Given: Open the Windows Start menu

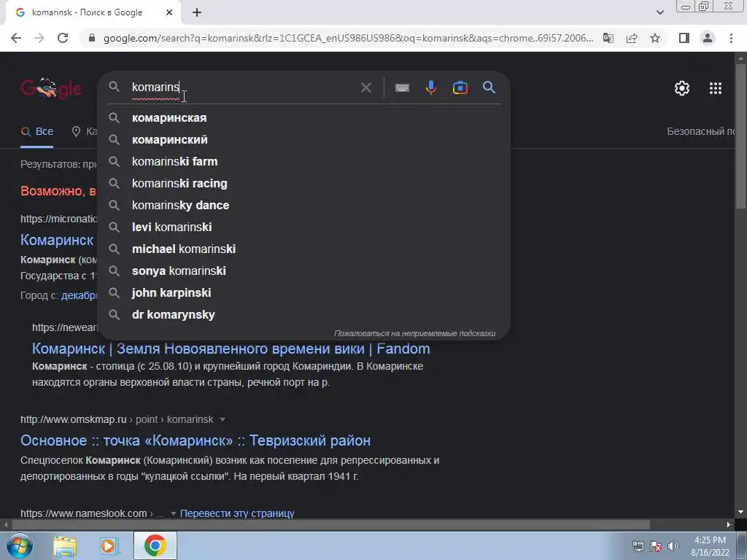Looking at the screenshot, I should [x=20, y=545].
